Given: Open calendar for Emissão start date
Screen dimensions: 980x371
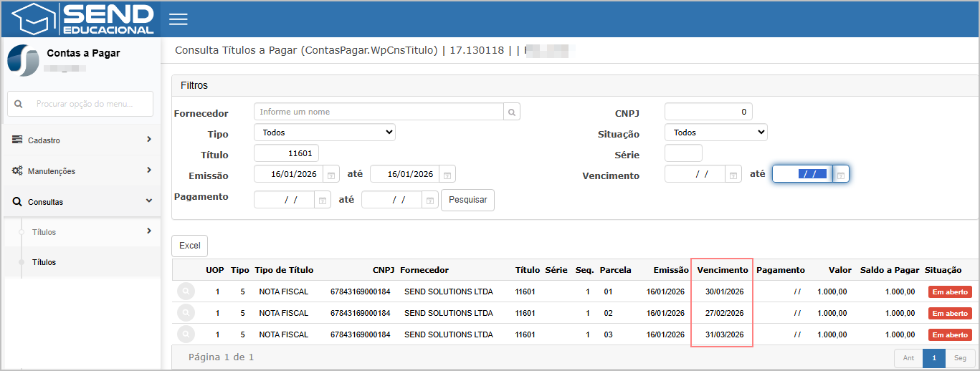Looking at the screenshot, I should tap(330, 175).
